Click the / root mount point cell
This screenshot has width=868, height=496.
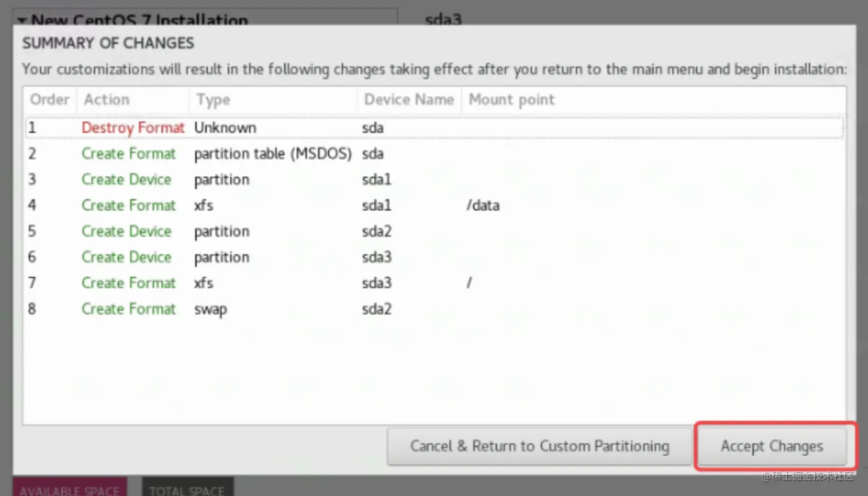tap(469, 282)
